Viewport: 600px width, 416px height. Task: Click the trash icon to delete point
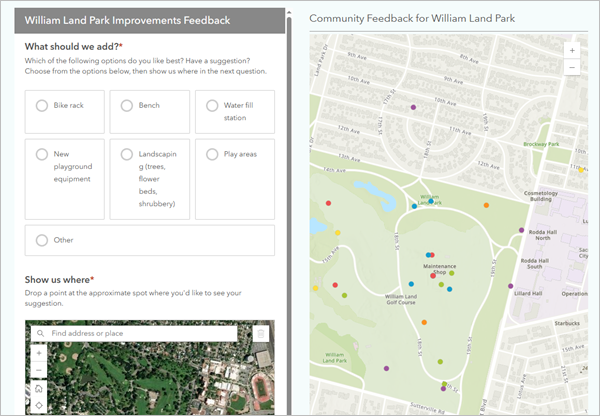261,333
